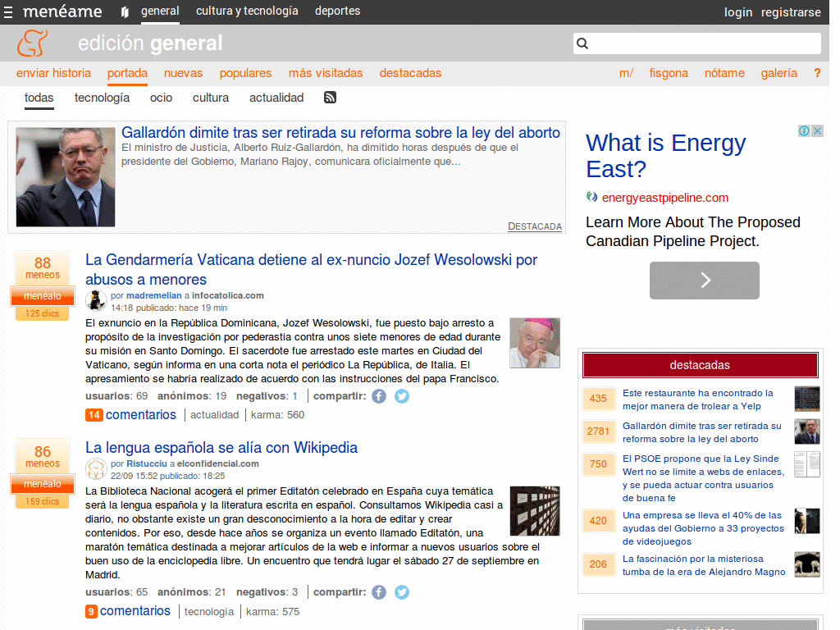
Task: Filter stories by cultura
Action: [x=211, y=98]
